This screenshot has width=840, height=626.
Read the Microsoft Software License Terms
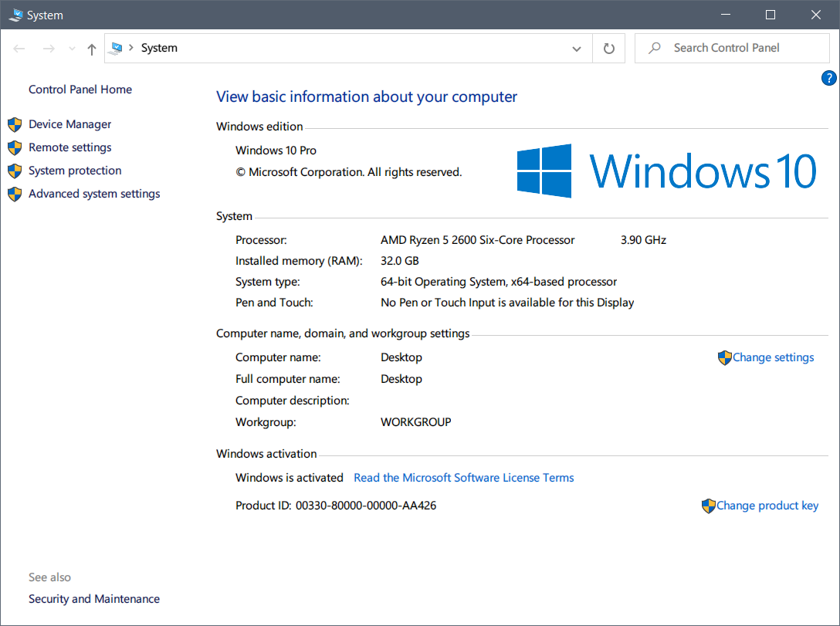[463, 478]
